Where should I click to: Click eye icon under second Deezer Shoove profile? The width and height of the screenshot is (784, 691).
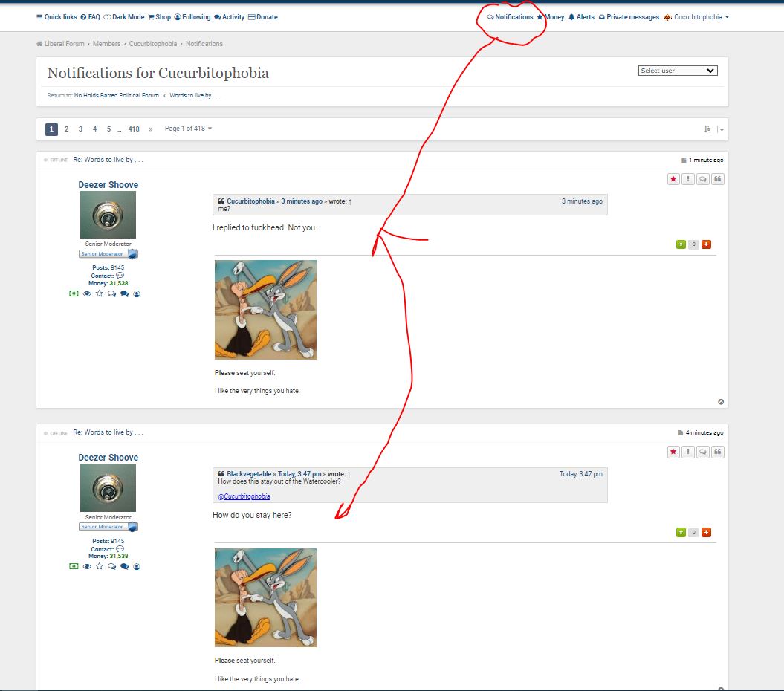pyautogui.click(x=87, y=566)
